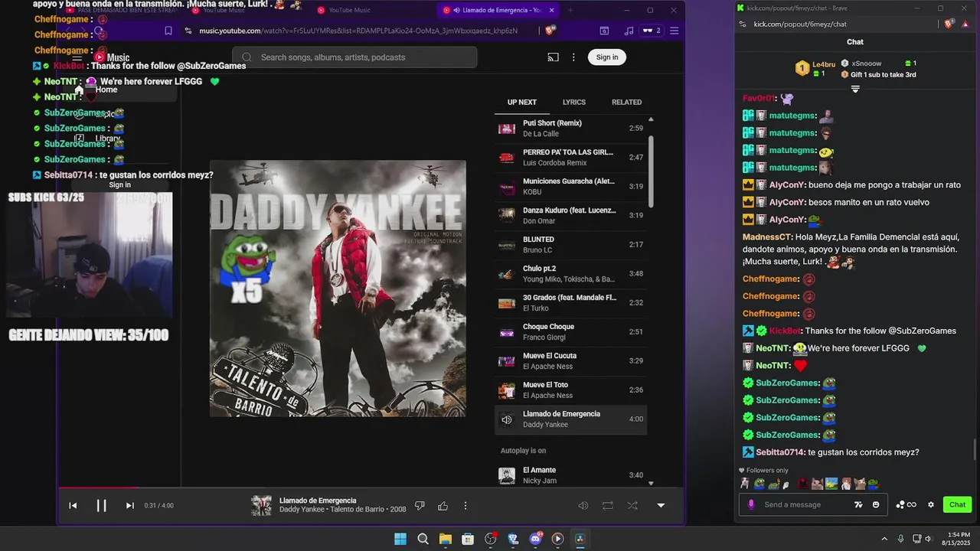Send message with green Chat button

point(958,504)
